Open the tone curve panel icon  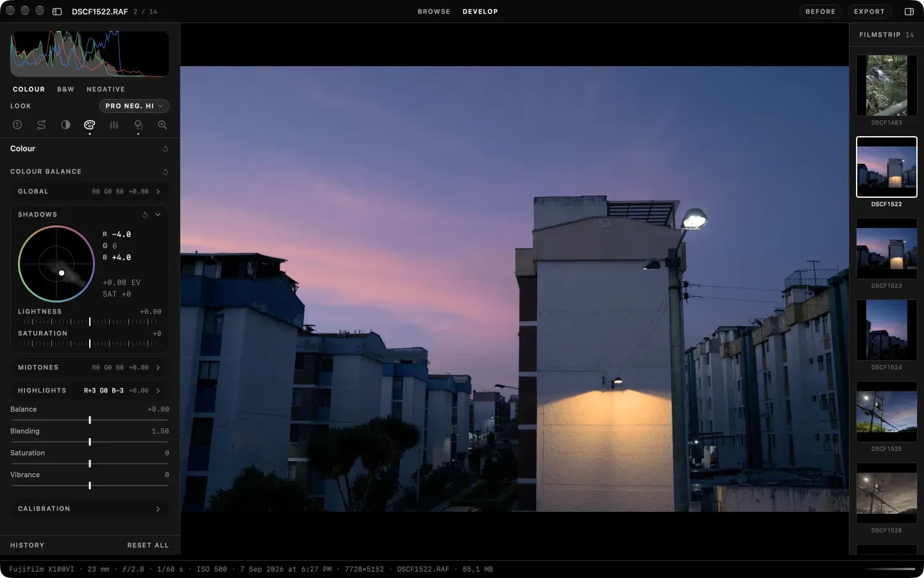pos(42,125)
